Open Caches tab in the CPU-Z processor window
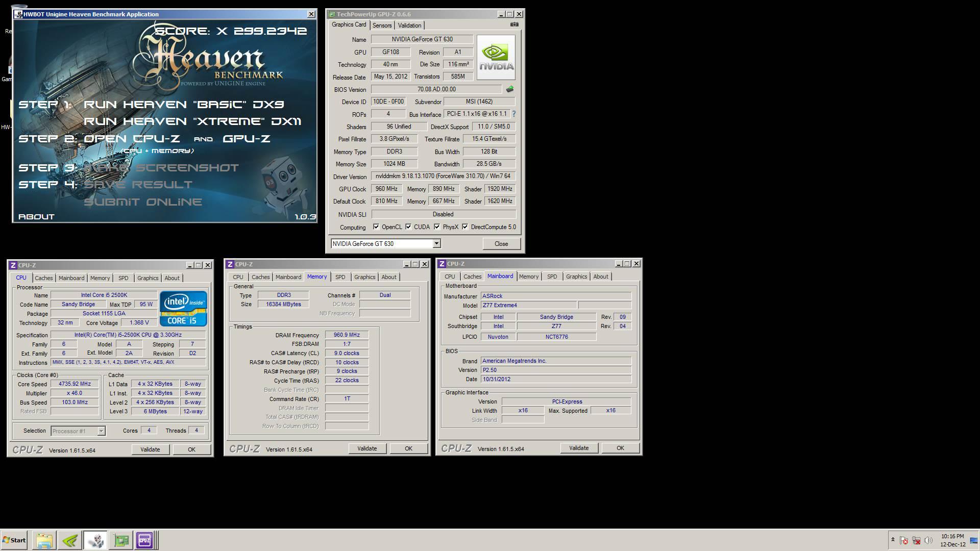Screen dimensions: 980x551 point(43,278)
